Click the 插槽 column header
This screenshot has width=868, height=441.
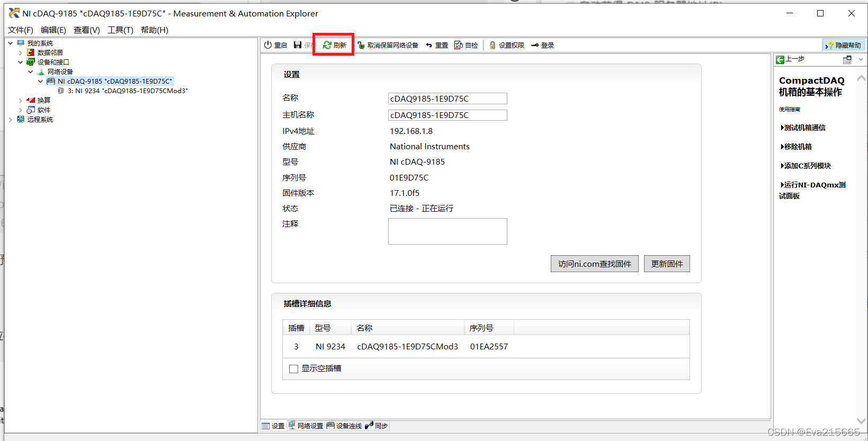point(296,328)
